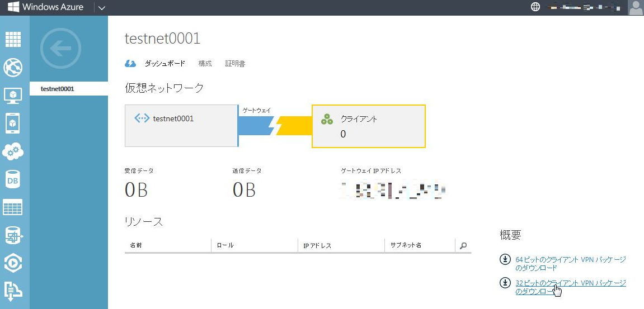Open Web Sites globe icon in sidebar

tap(13, 68)
